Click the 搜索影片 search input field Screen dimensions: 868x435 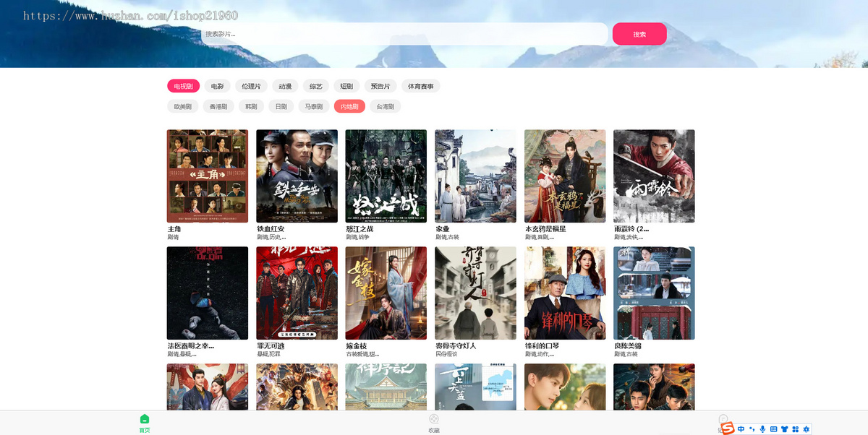point(404,34)
